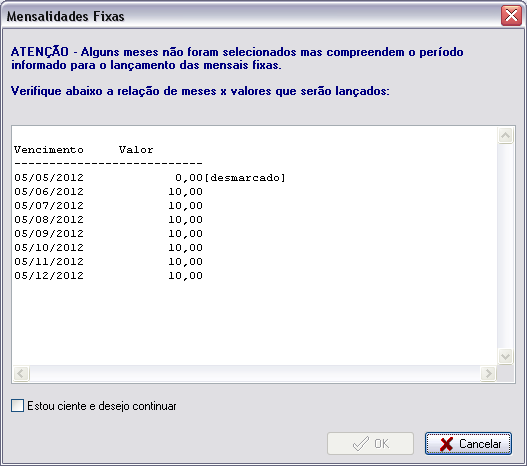Click the 05/05/2012 due date row
The height and width of the screenshot is (466, 527).
150,177
